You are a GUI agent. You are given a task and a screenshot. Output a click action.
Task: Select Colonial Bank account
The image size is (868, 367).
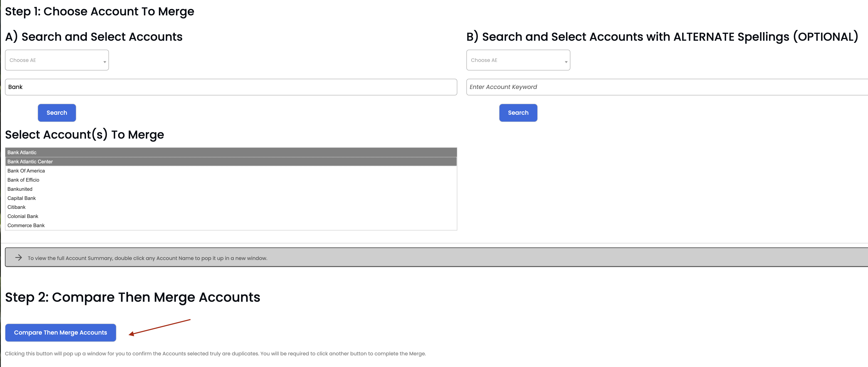point(231,216)
